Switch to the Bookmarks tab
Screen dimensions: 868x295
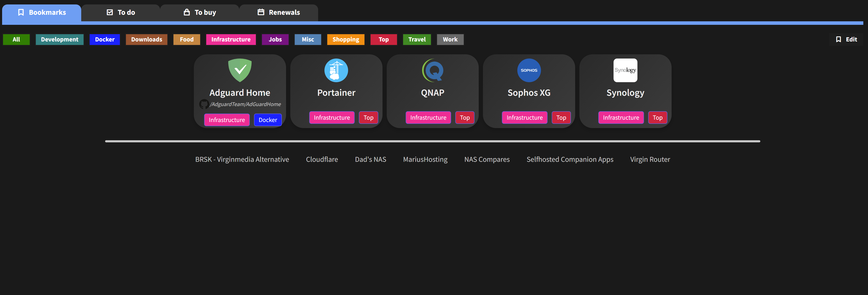tap(42, 12)
